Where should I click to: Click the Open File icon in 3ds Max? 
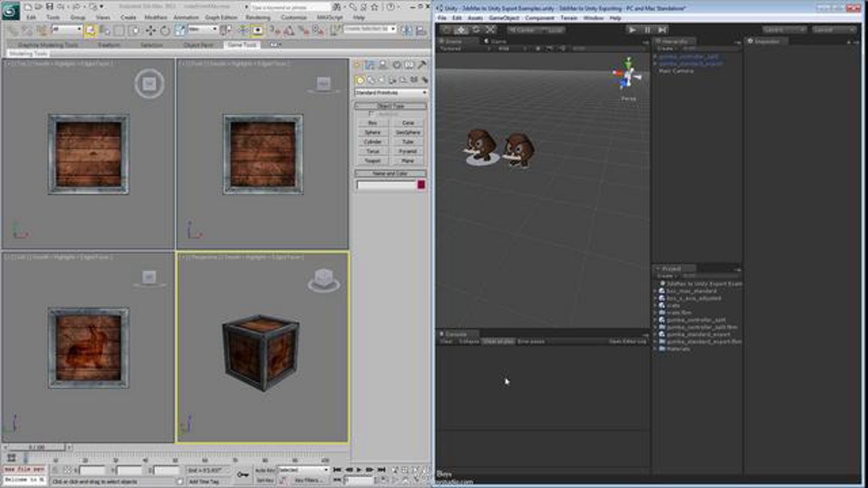click(39, 7)
